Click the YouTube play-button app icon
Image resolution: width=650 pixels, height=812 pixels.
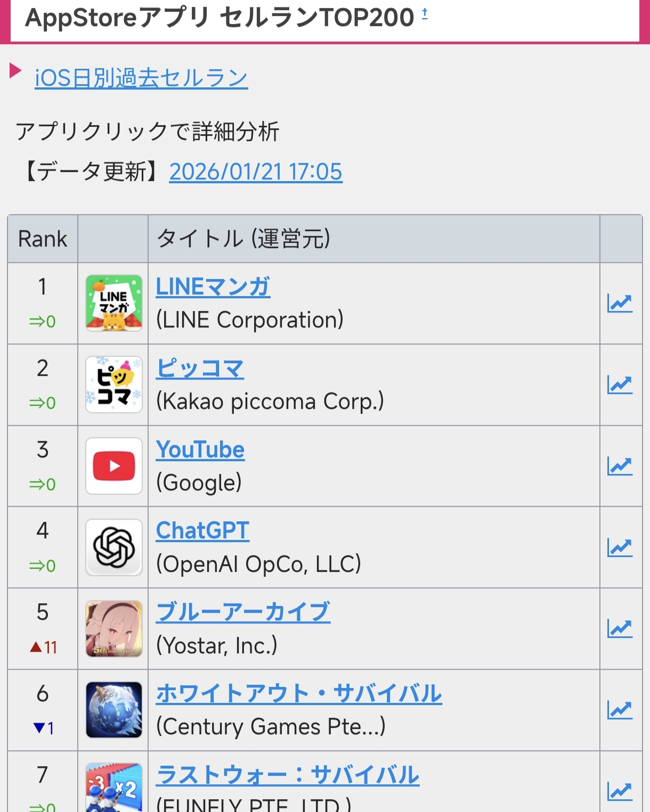(114, 466)
